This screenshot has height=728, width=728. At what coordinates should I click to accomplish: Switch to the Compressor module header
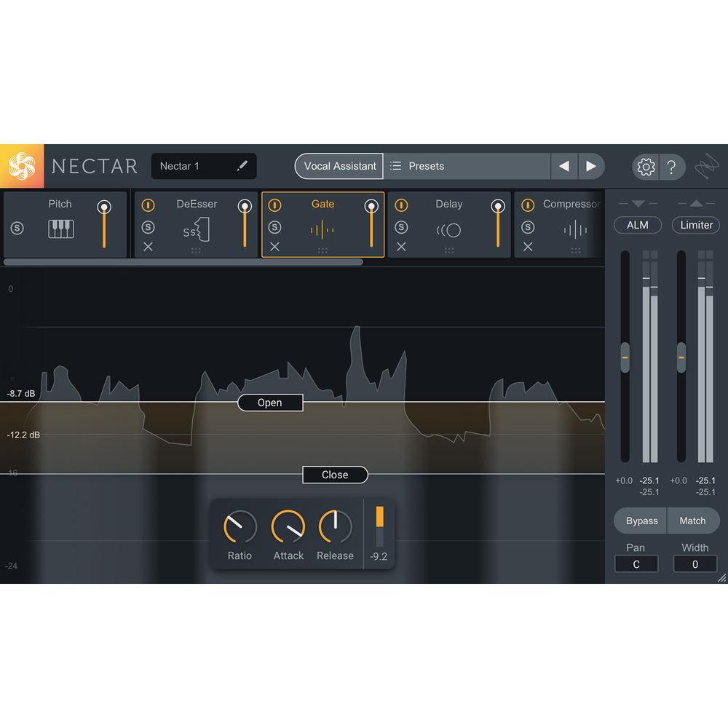coord(571,205)
